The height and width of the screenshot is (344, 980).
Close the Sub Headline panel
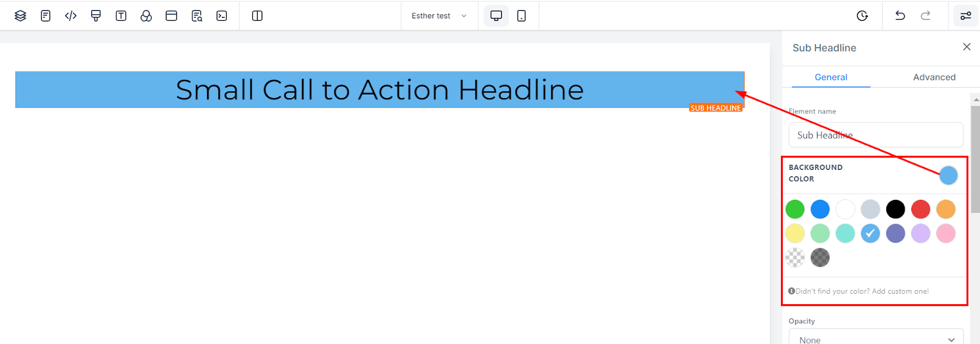click(967, 47)
